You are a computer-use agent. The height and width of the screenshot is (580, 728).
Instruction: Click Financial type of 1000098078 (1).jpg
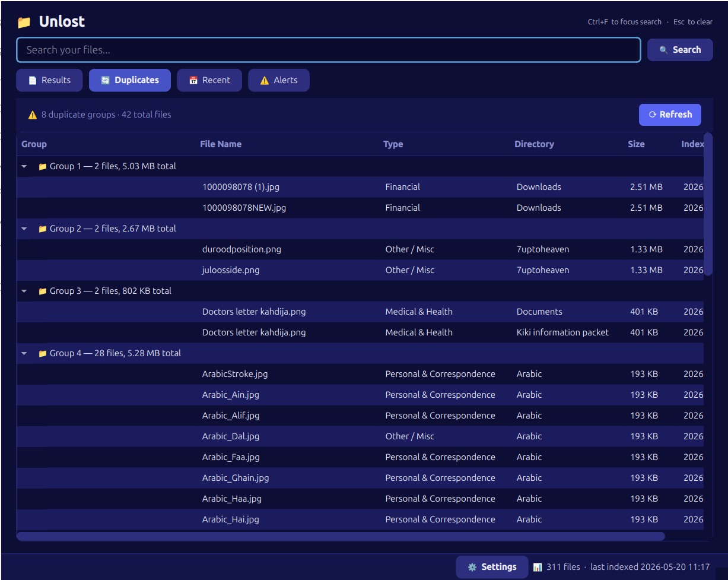pyautogui.click(x=403, y=187)
